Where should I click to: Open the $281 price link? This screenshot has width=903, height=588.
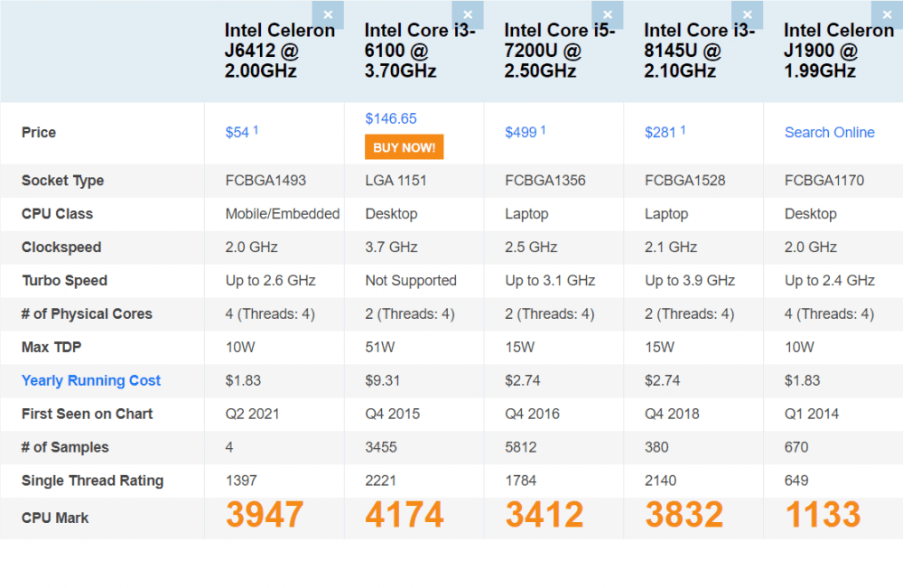click(x=660, y=133)
